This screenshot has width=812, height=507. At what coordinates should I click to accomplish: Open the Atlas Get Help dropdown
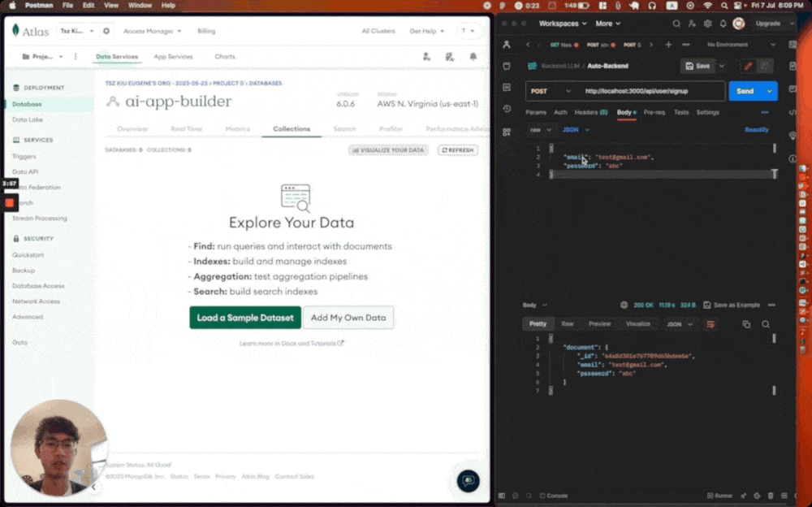click(427, 31)
